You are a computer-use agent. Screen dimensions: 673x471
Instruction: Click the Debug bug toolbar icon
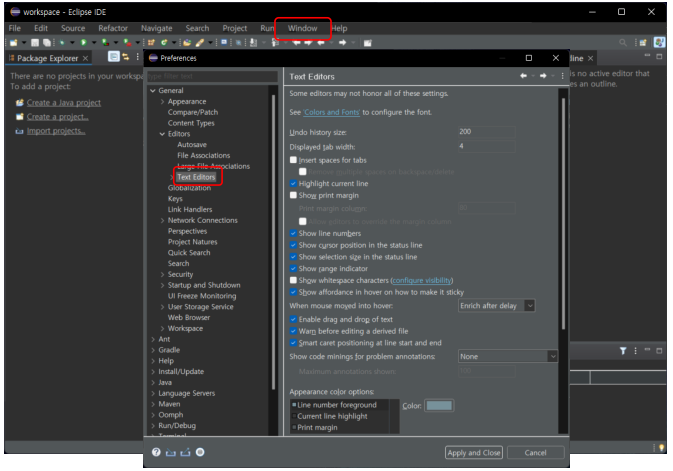[x=62, y=43]
